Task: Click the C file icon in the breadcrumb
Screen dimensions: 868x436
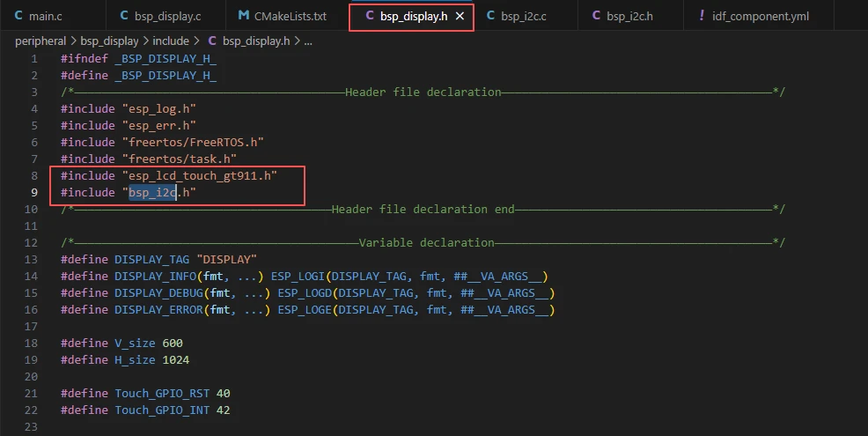Action: pos(211,41)
